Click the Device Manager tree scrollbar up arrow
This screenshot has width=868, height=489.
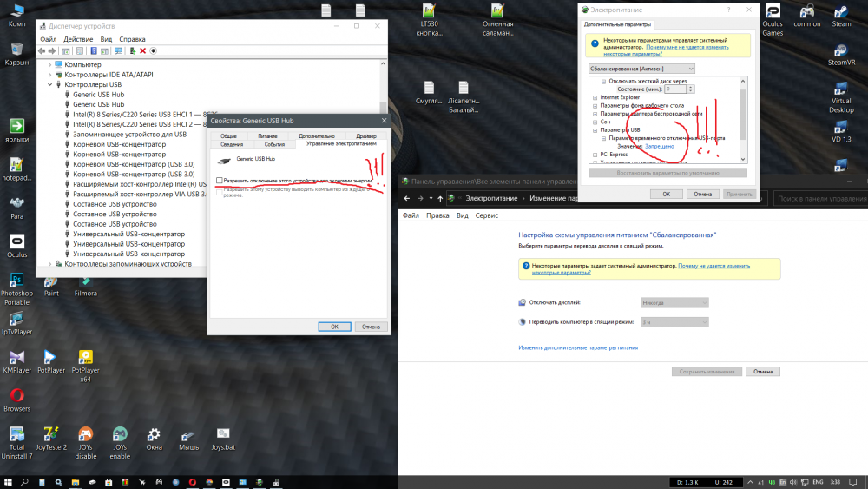pyautogui.click(x=383, y=63)
